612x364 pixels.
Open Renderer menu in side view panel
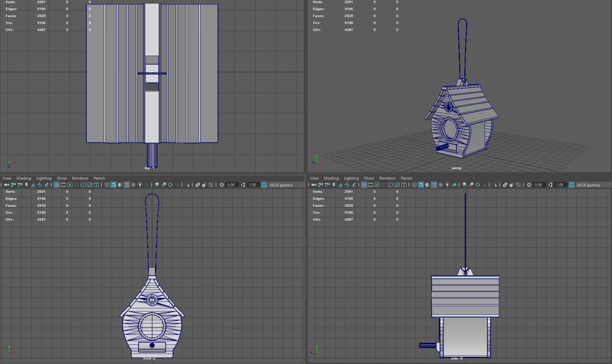(387, 178)
